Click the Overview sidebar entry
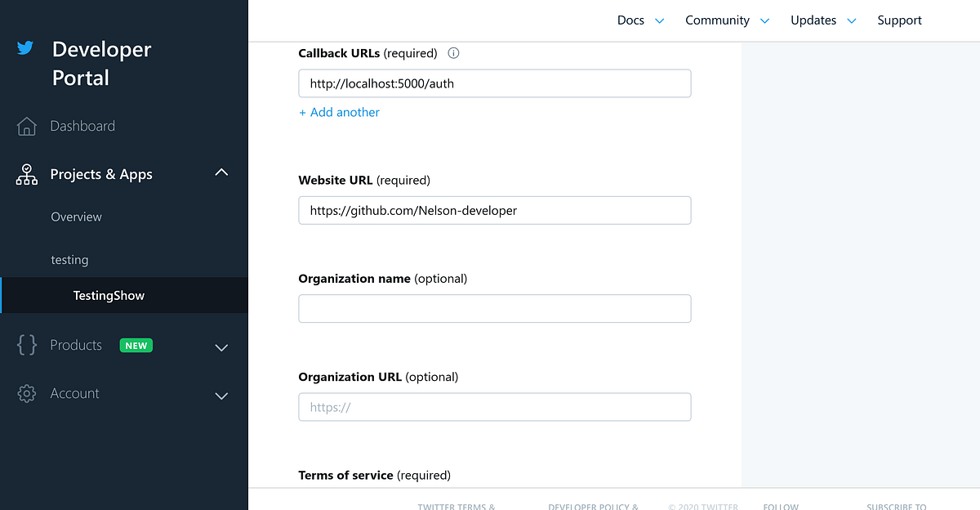The image size is (980, 510). pos(76,217)
